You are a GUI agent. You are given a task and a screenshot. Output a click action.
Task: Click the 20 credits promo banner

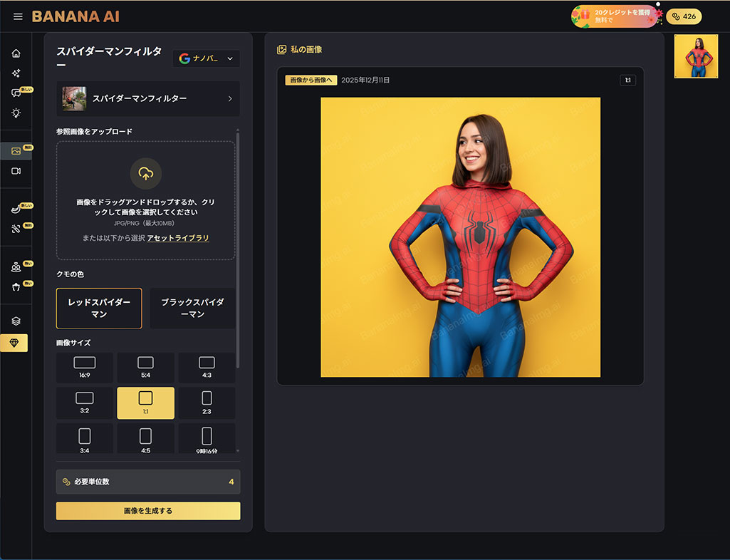click(615, 16)
